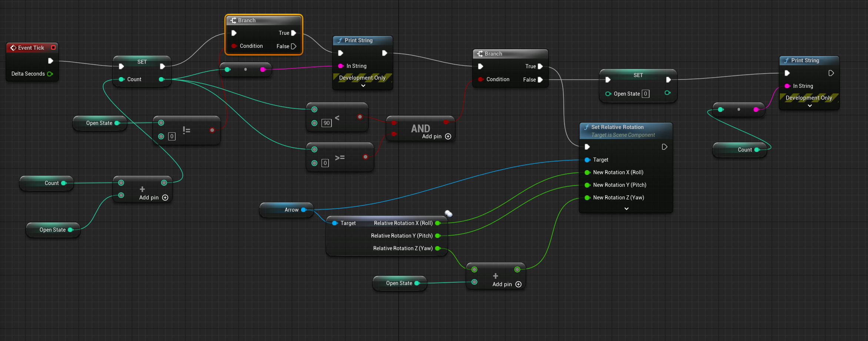
Task: Select Count variable below second Print String
Action: pyautogui.click(x=740, y=150)
